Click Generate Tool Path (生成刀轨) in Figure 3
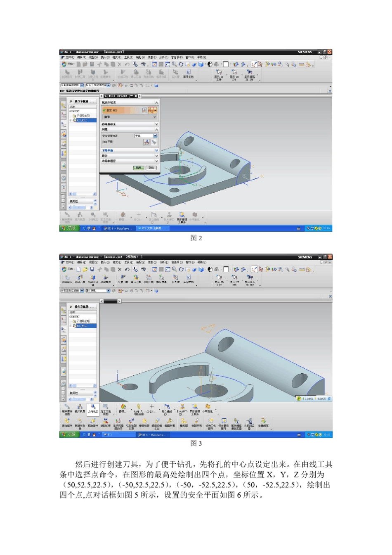This screenshot has height=555, width=392. point(123,279)
